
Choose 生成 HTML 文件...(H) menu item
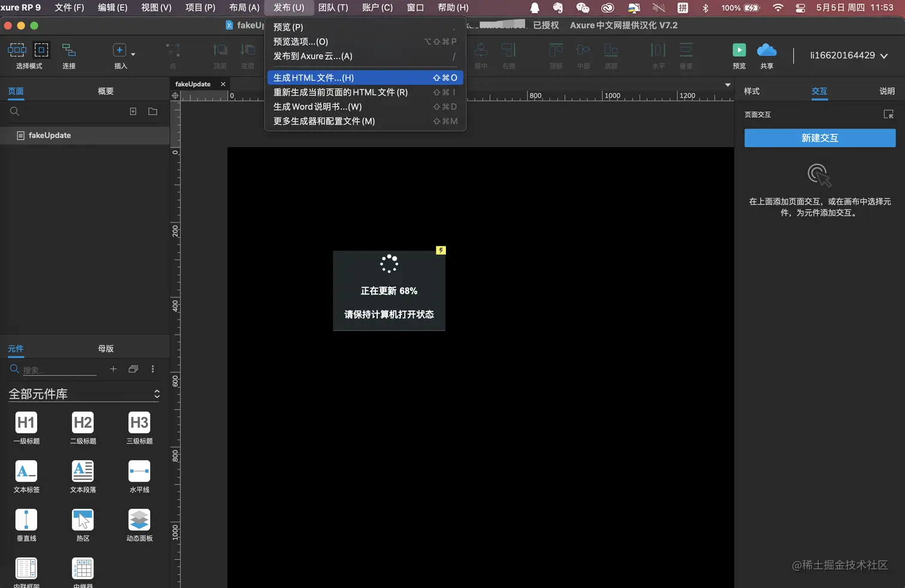coord(365,78)
